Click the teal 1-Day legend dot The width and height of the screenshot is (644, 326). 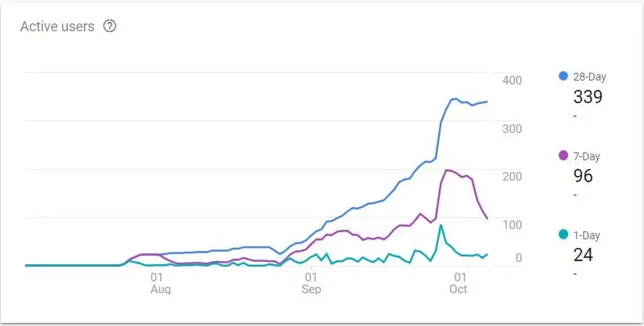(x=563, y=235)
